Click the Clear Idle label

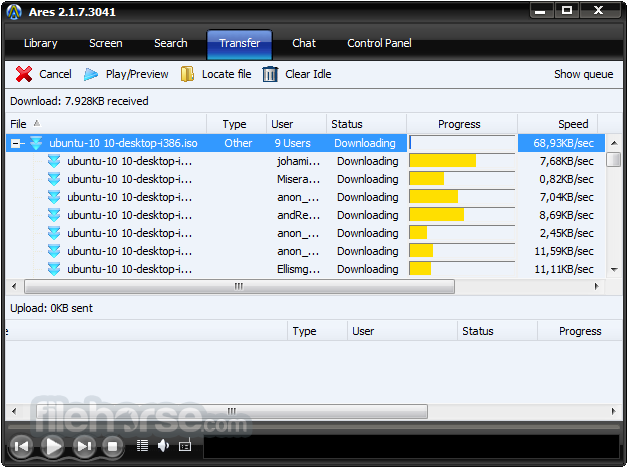pyautogui.click(x=308, y=74)
